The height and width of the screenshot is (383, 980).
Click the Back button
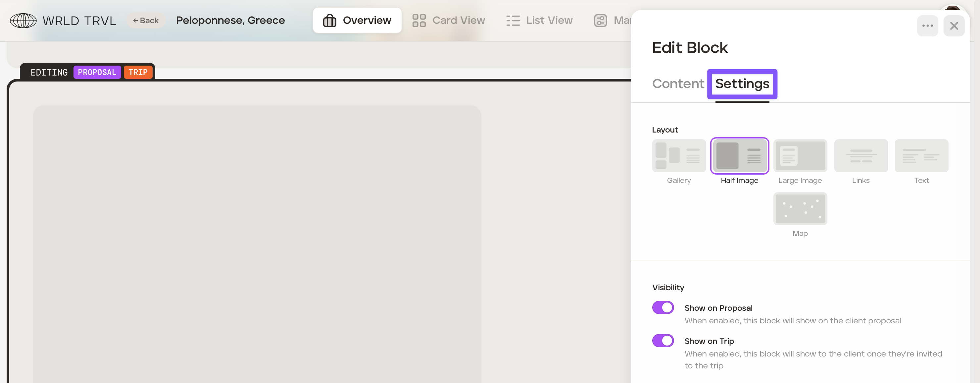click(x=146, y=21)
